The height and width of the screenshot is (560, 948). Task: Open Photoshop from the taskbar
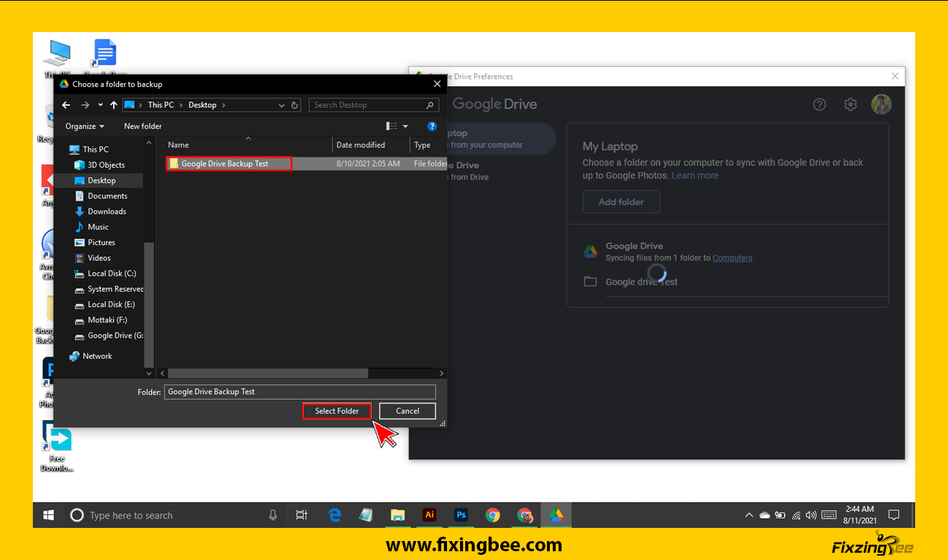click(461, 515)
